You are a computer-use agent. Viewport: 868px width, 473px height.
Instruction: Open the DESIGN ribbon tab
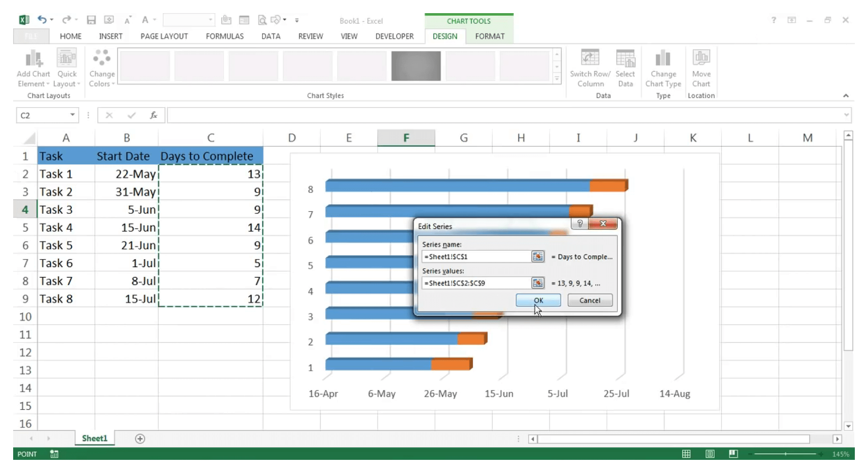445,36
